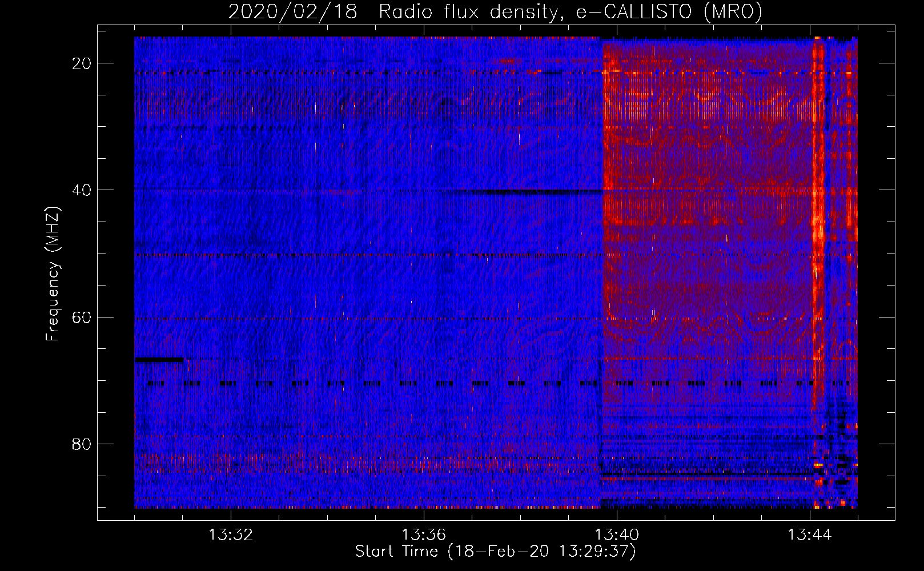Click the 'Frequency (MHZ)' axis label
924x571 pixels.
click(x=52, y=274)
